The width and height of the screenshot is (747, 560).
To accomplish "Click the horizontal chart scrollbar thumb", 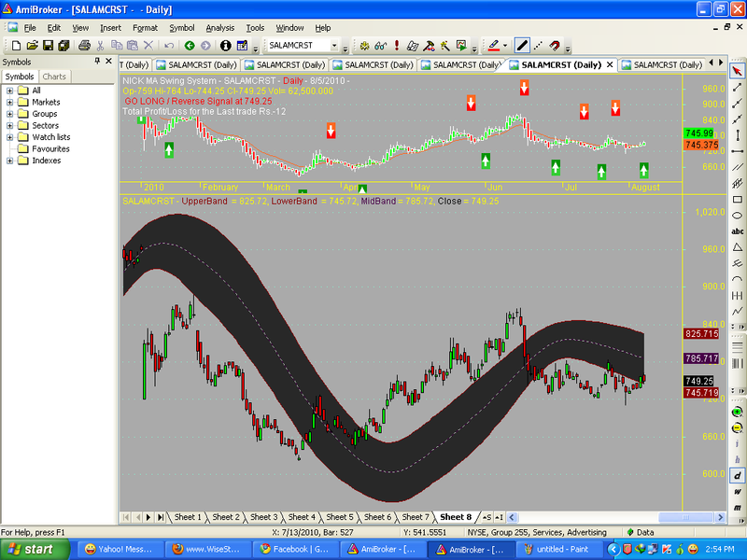I will (x=686, y=517).
